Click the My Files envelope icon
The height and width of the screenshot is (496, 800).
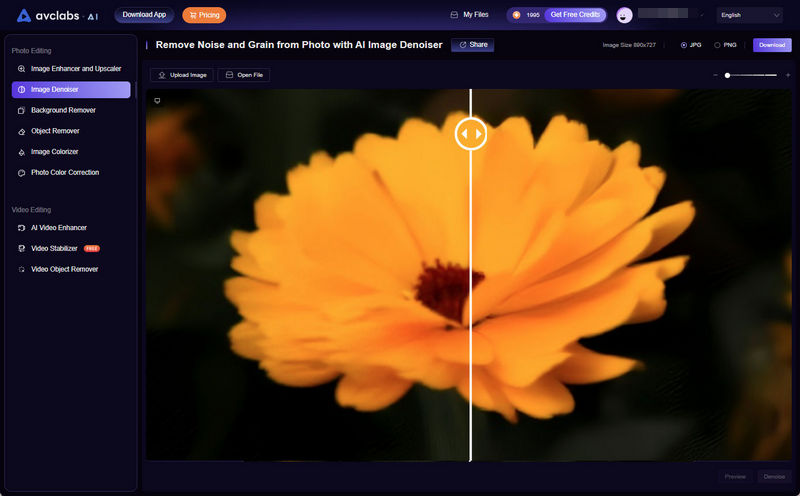[x=455, y=15]
